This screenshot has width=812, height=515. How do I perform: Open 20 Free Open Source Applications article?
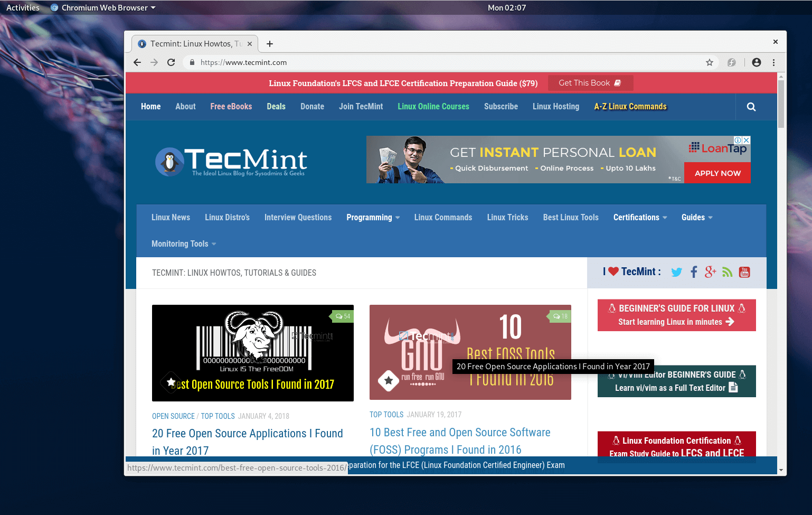[x=248, y=442]
